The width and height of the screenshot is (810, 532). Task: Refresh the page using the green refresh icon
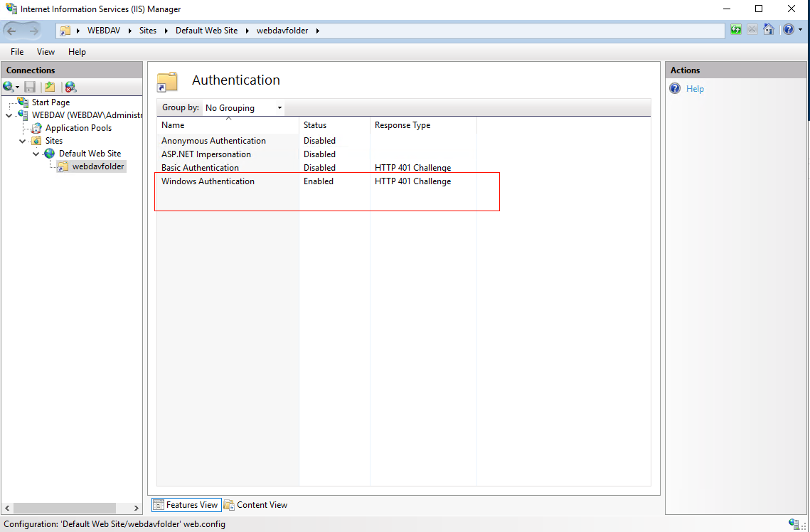735,30
